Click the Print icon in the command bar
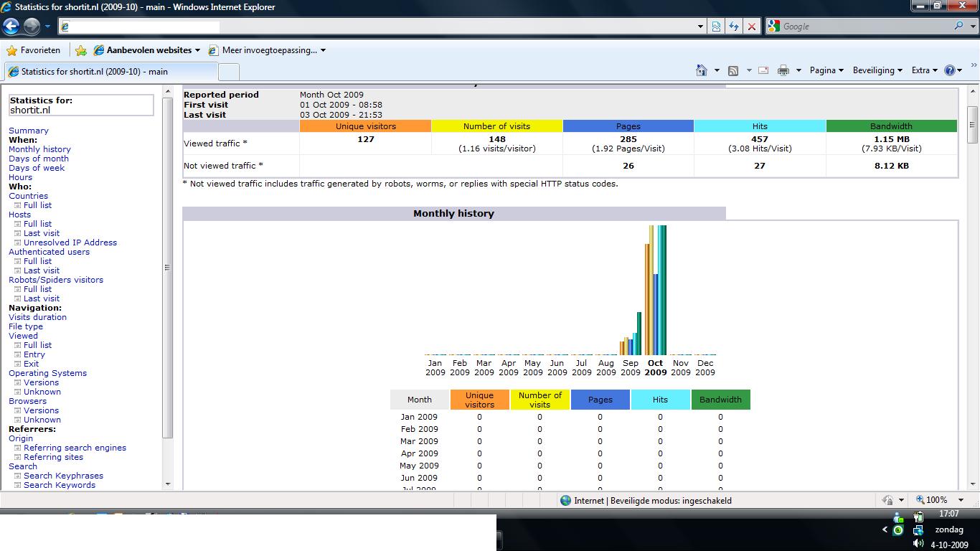This screenshot has height=551, width=980. (x=783, y=70)
